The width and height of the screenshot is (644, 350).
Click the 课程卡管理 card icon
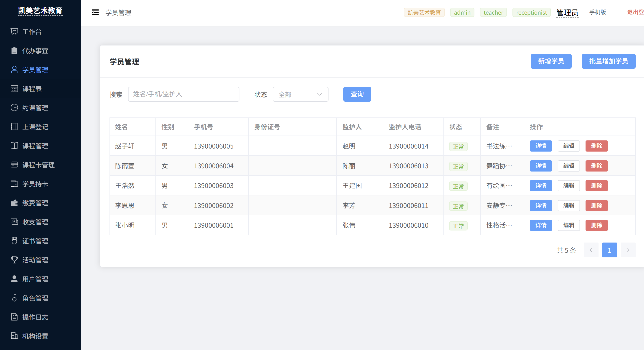tap(14, 165)
